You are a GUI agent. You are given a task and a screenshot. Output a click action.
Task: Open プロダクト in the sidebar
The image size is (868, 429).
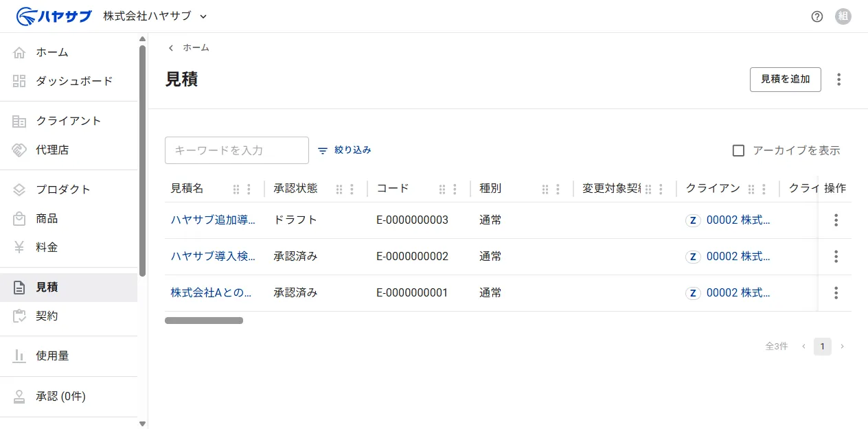click(x=69, y=189)
